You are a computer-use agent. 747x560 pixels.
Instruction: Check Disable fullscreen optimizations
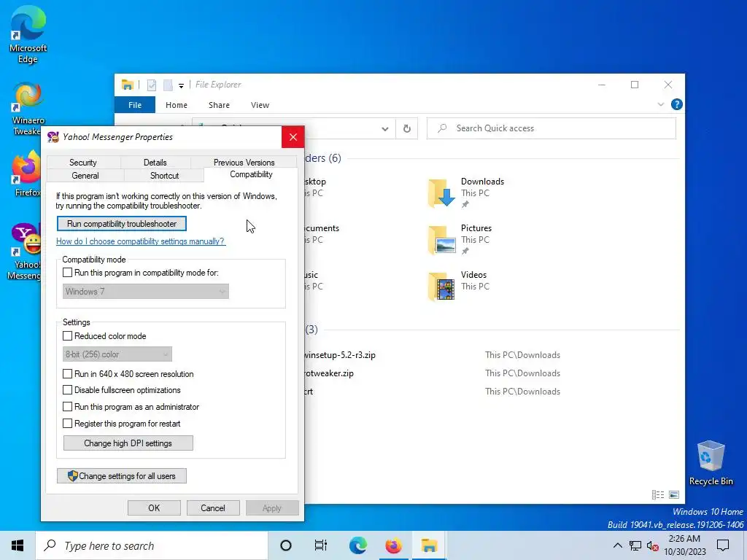pos(68,391)
